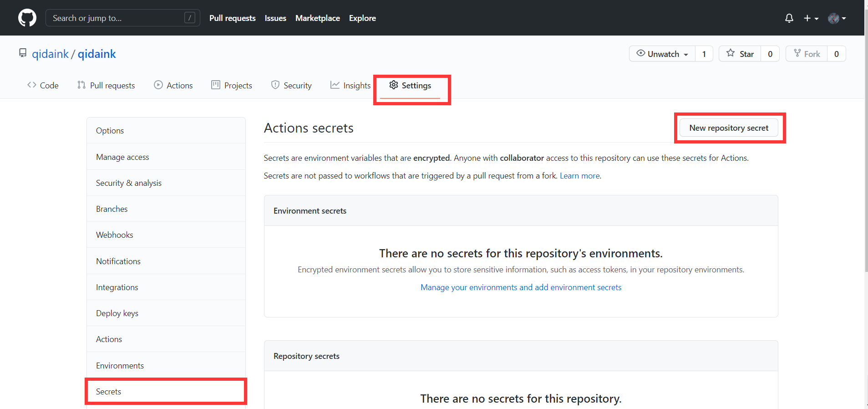868x409 pixels.
Task: Click the New repository secret button
Action: 729,128
